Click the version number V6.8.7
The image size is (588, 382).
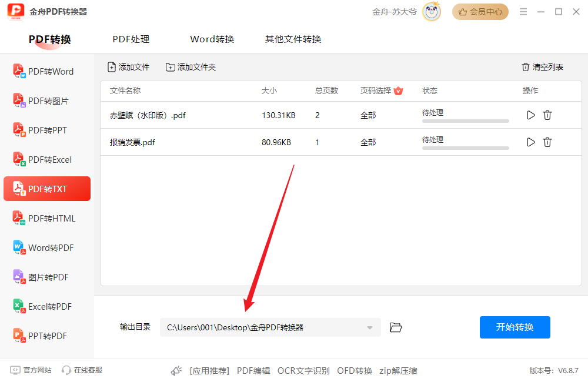(568, 371)
